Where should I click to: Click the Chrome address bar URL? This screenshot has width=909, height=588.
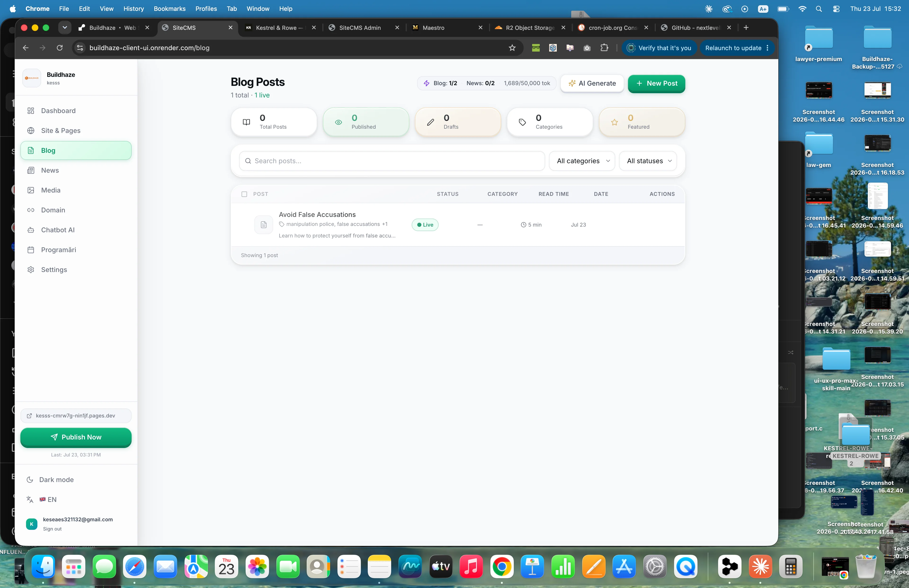[x=149, y=48]
